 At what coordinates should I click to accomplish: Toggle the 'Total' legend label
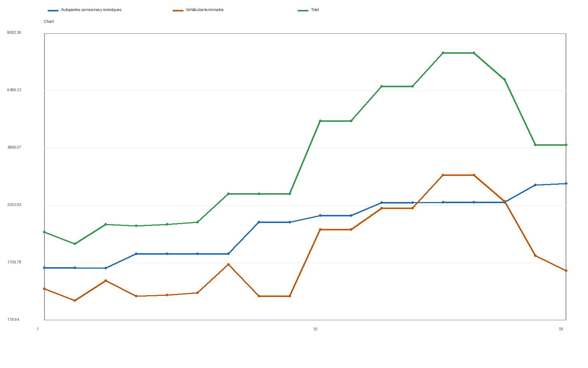pos(315,10)
